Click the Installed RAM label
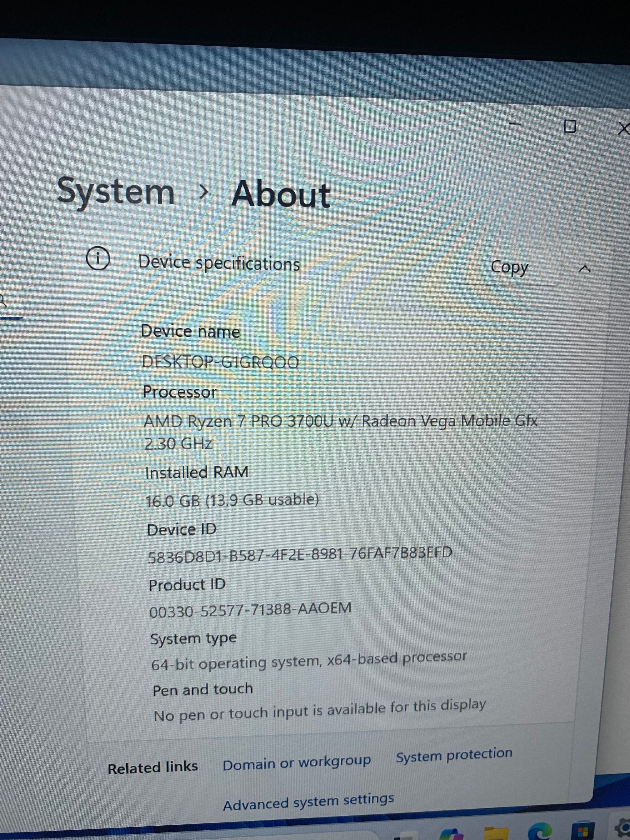The width and height of the screenshot is (630, 840). [x=197, y=472]
